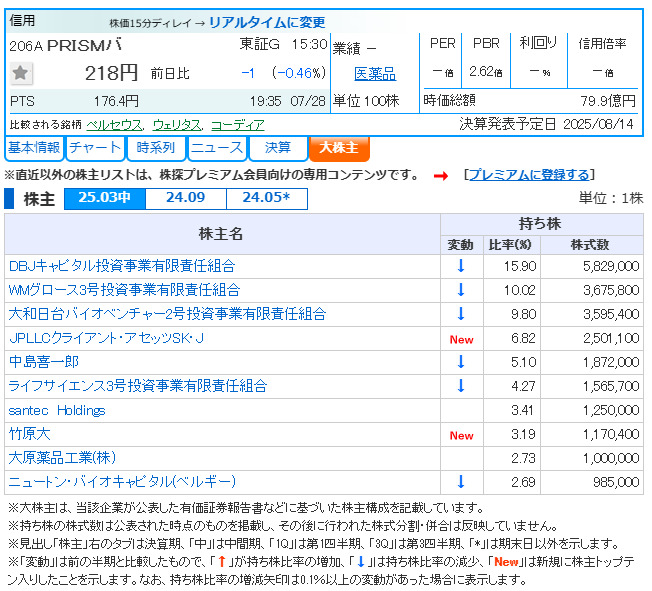Open the 医薬品 sector link
652x591 pixels.
375,74
